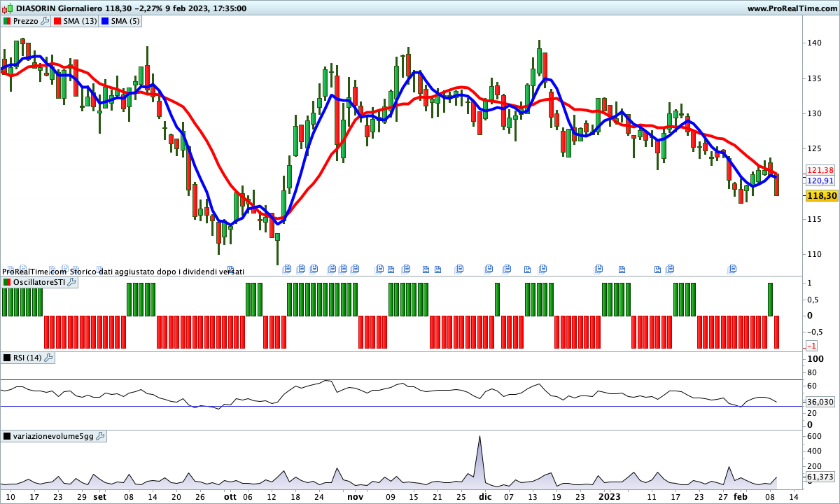
Task: Click the yellow 118,30 current price tag
Action: point(822,197)
